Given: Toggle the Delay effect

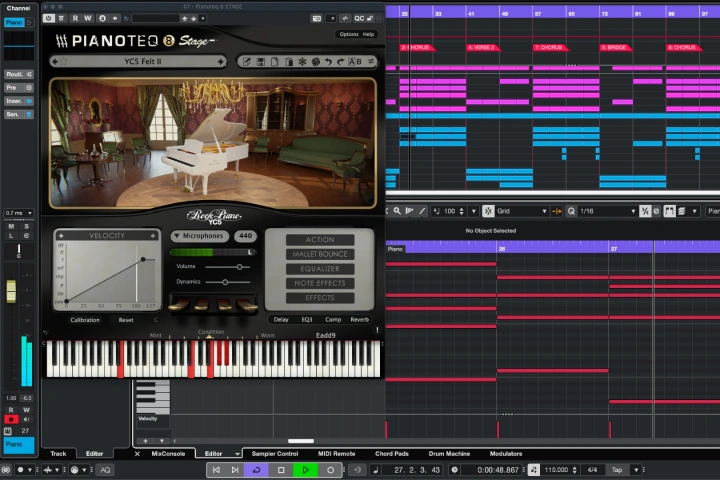Looking at the screenshot, I should pyautogui.click(x=281, y=320).
